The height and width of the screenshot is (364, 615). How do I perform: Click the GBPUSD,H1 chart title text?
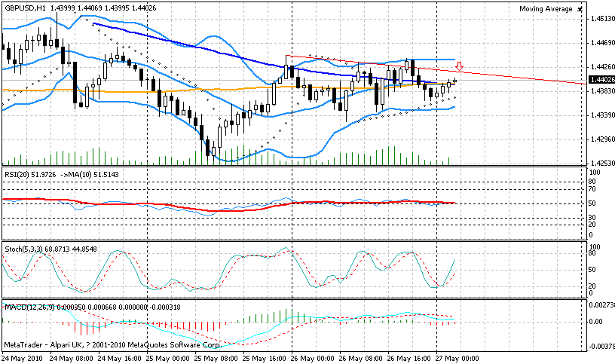tap(25, 8)
